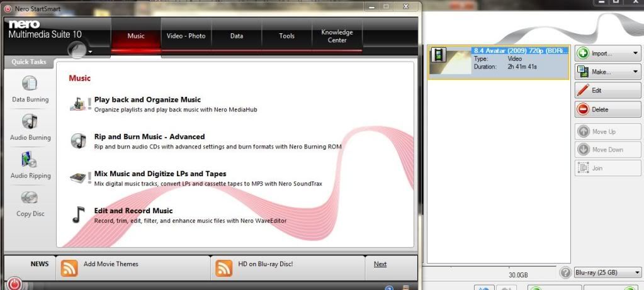Click the NEWS label in footer

click(x=40, y=264)
